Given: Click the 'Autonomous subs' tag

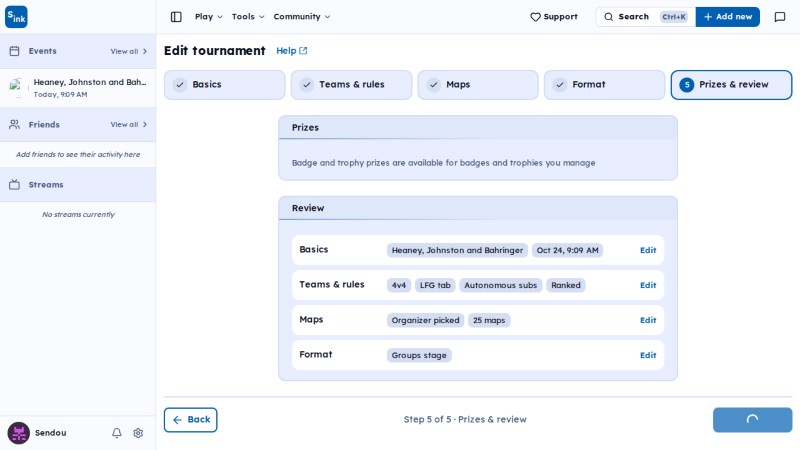Looking at the screenshot, I should point(501,285).
